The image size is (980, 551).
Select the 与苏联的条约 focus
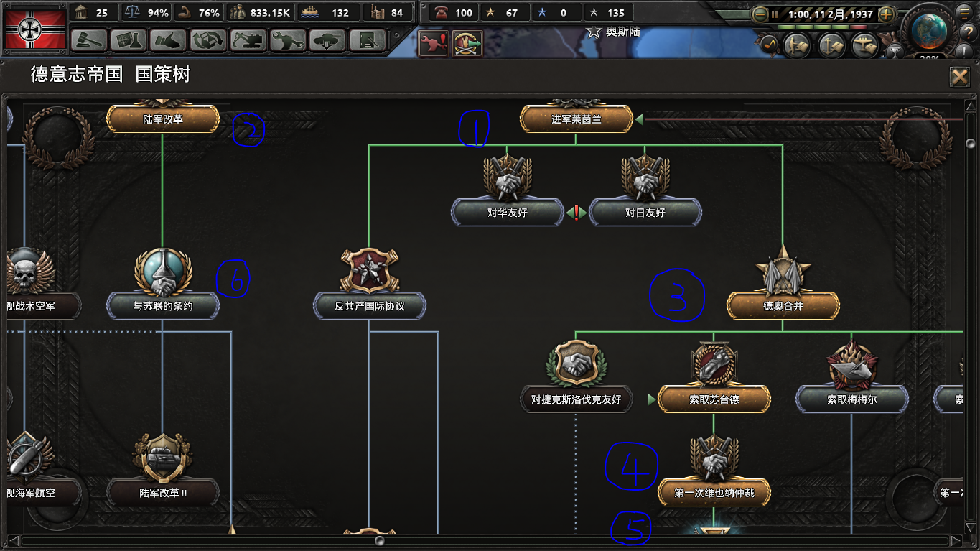pos(163,305)
